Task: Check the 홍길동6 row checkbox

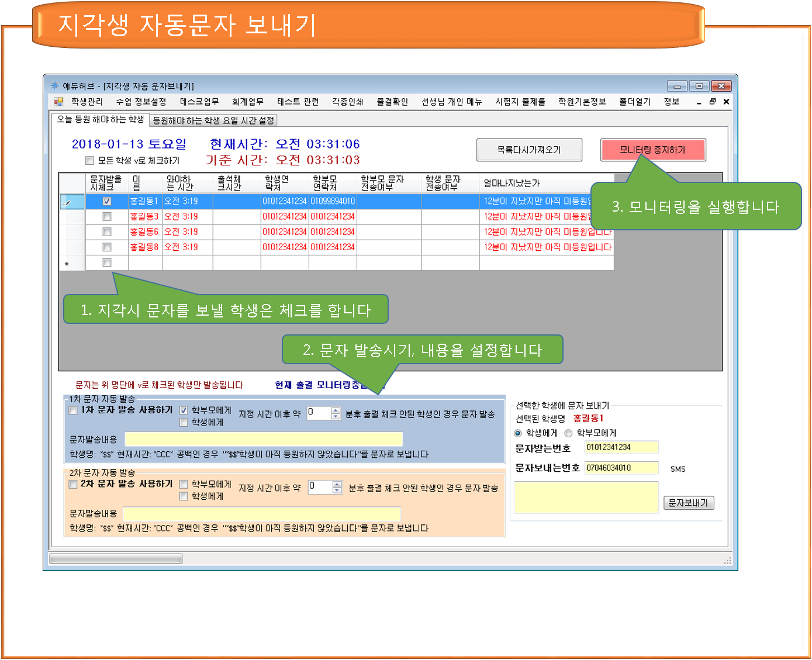Action: pos(107,232)
